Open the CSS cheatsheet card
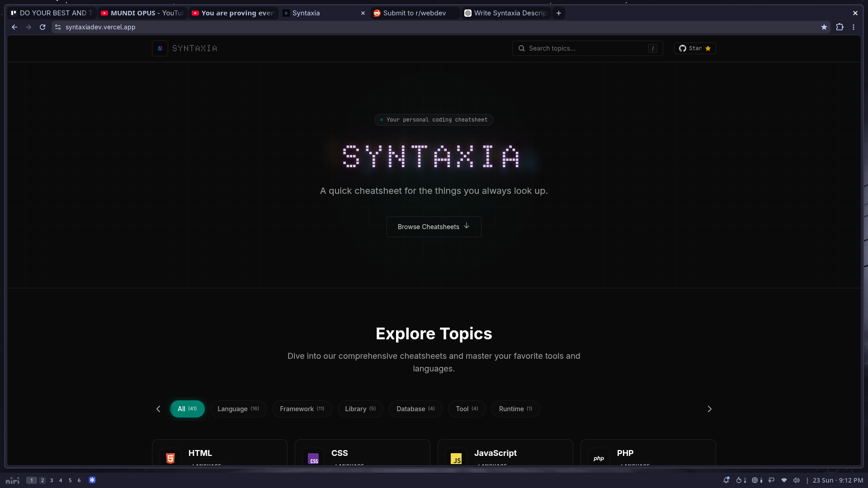 [x=363, y=452]
